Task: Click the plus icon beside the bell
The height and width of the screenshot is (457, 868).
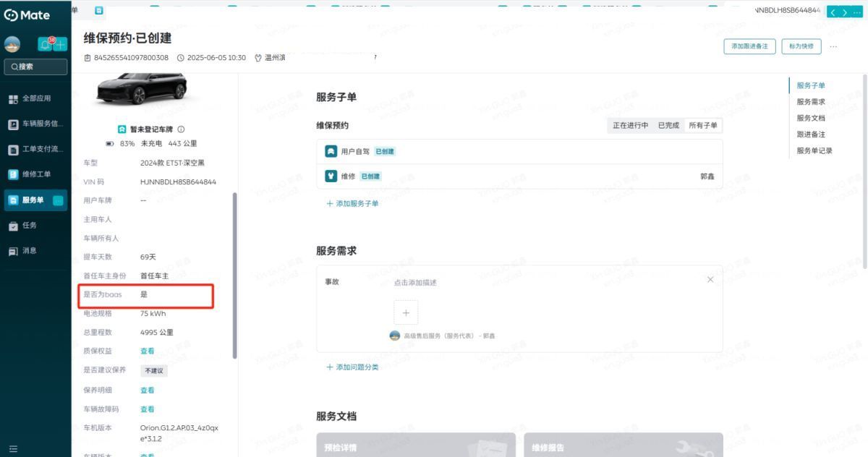Action: 61,44
